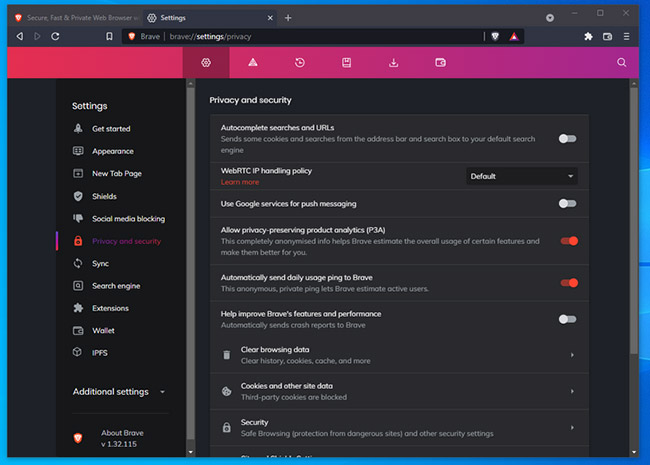Toggle Autocomplete searches and URLs
The image size is (650, 465).
(x=567, y=139)
